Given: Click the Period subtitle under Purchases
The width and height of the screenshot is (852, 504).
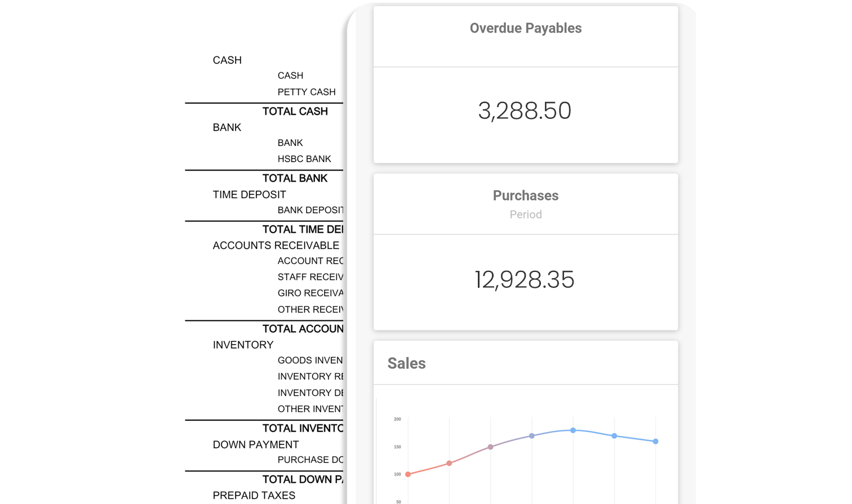Looking at the screenshot, I should click(525, 215).
